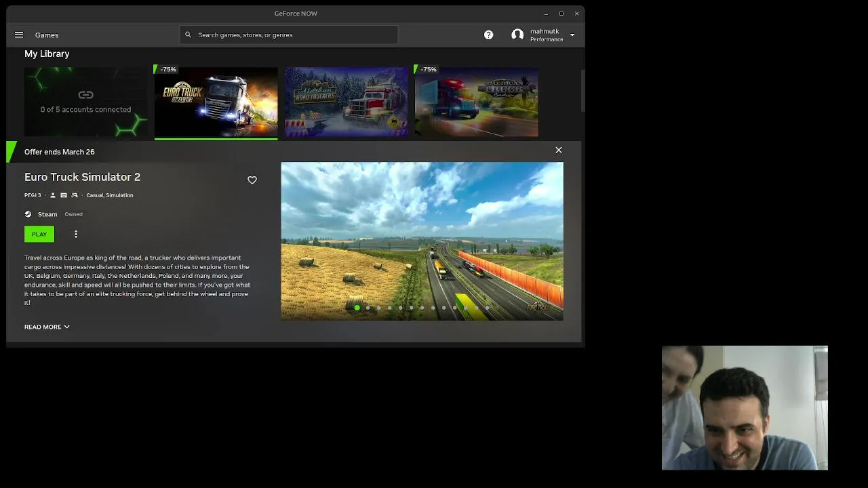Maximize the GeForce NOW window
The width and height of the screenshot is (868, 488).
[561, 14]
